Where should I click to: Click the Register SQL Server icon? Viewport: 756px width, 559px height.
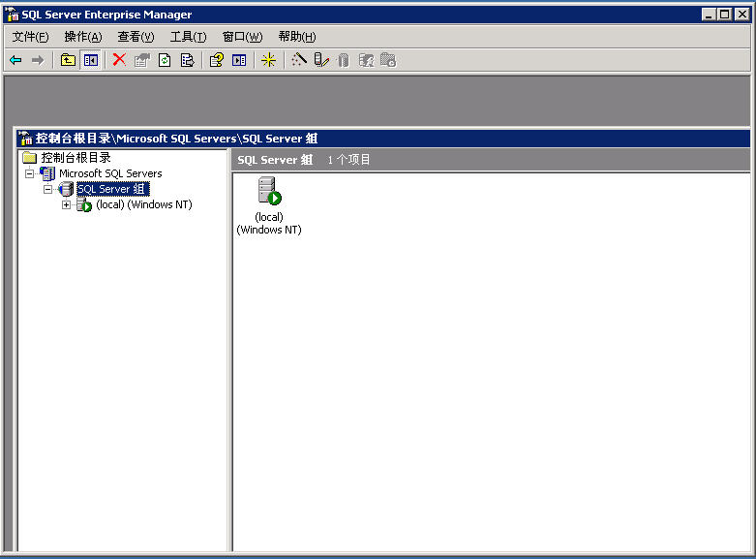[x=321, y=60]
